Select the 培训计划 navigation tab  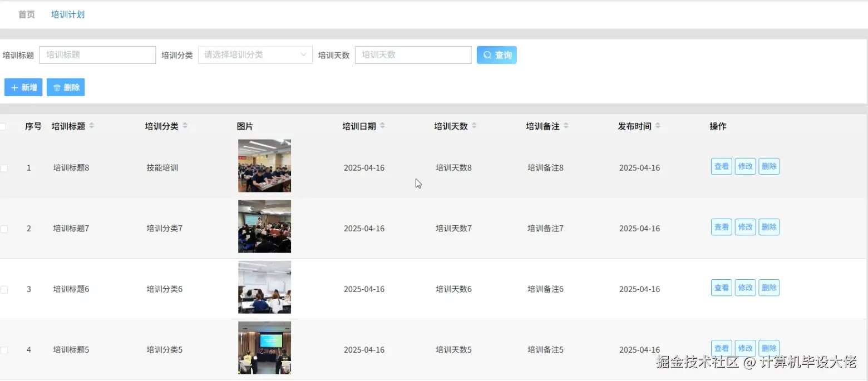[68, 14]
